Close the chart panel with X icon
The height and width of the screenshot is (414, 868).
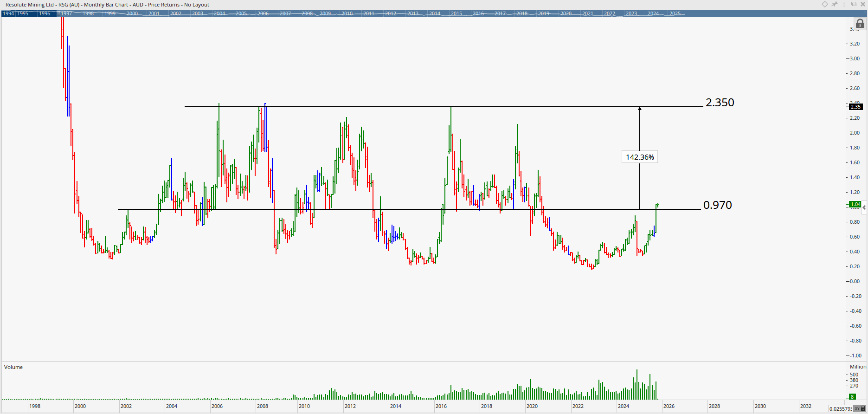(863, 4)
